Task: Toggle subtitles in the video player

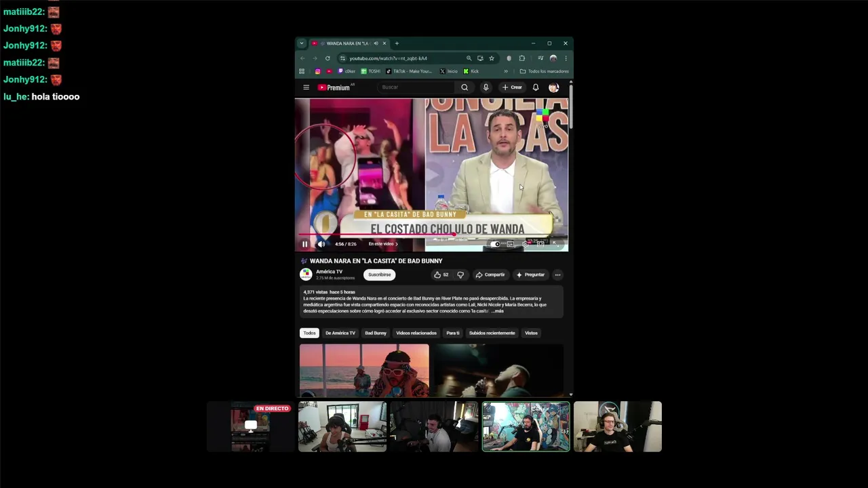Action: pos(510,244)
